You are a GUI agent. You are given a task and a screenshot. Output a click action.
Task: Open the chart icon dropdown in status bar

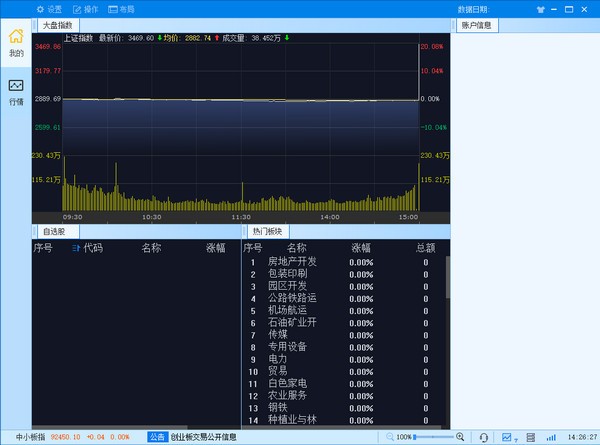click(508, 437)
